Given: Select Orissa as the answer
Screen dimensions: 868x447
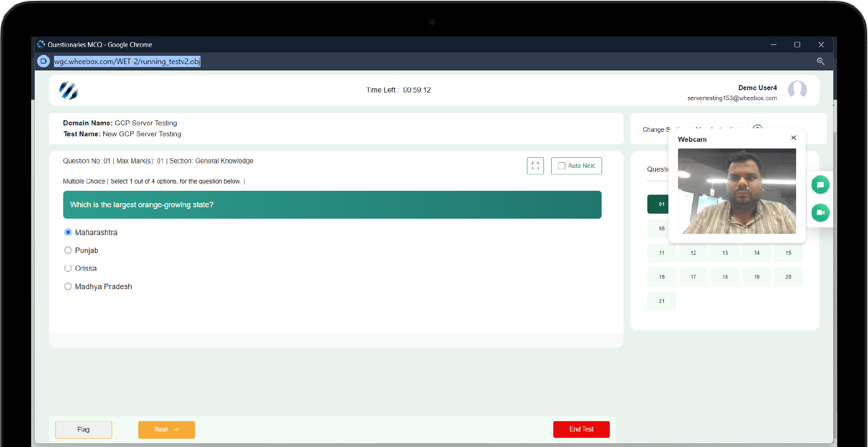Looking at the screenshot, I should point(68,269).
